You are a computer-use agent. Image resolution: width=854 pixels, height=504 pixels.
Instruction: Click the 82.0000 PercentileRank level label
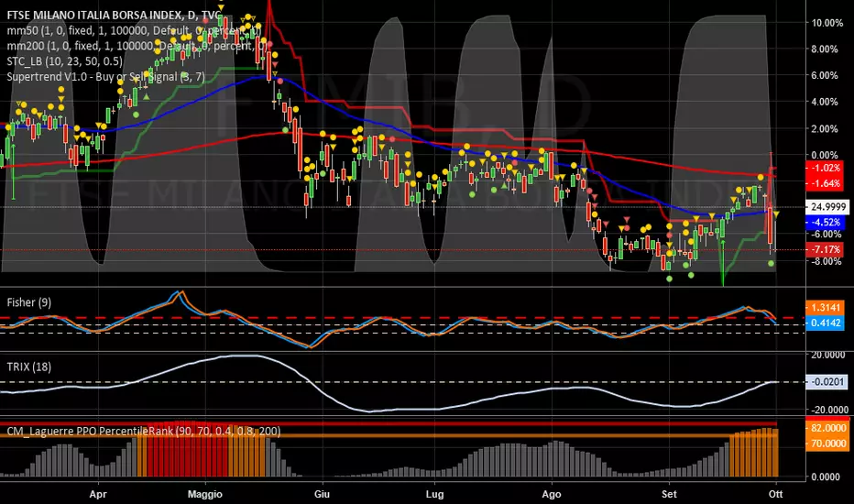point(827,428)
